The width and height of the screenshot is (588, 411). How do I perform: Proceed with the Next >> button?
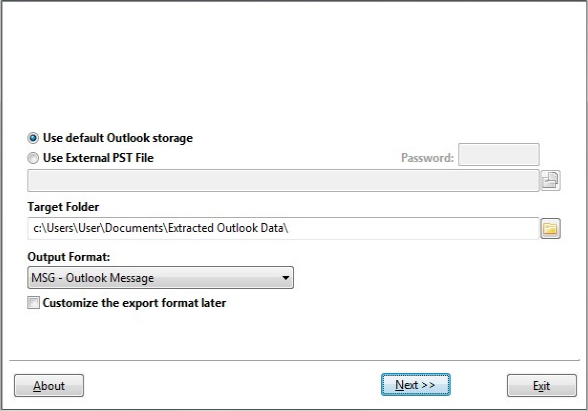(x=416, y=385)
